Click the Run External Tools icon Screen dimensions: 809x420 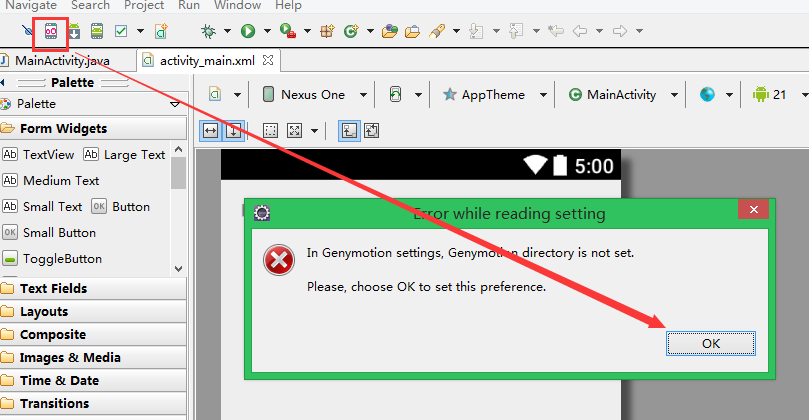coord(288,31)
